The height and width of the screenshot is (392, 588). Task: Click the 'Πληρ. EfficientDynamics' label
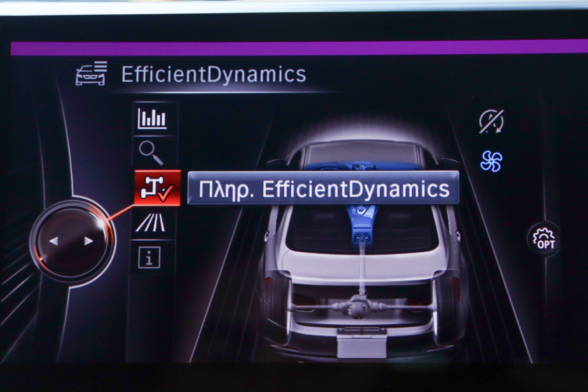click(323, 188)
